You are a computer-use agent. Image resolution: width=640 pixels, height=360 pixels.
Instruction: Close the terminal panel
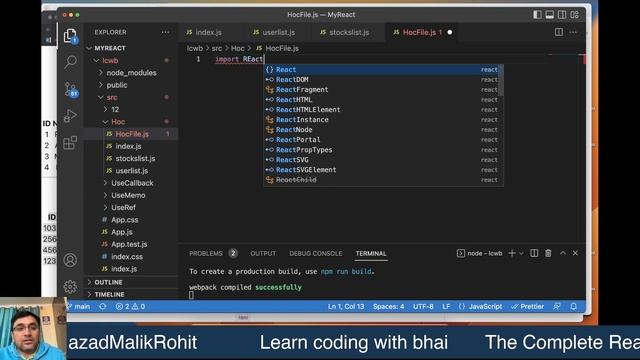576,253
